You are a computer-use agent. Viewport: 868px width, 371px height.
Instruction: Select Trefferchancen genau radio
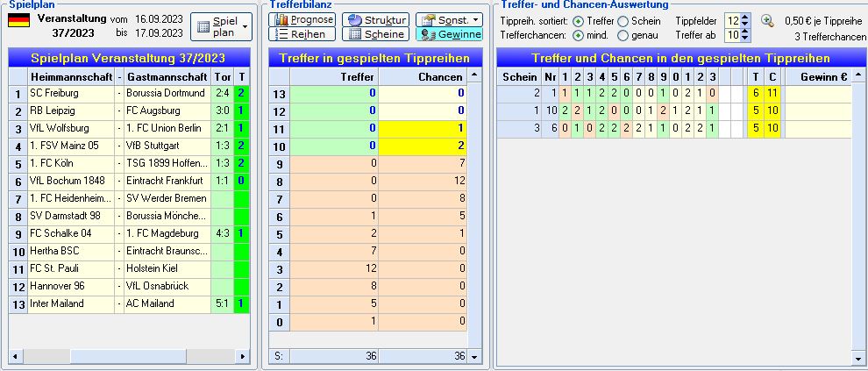[x=623, y=35]
